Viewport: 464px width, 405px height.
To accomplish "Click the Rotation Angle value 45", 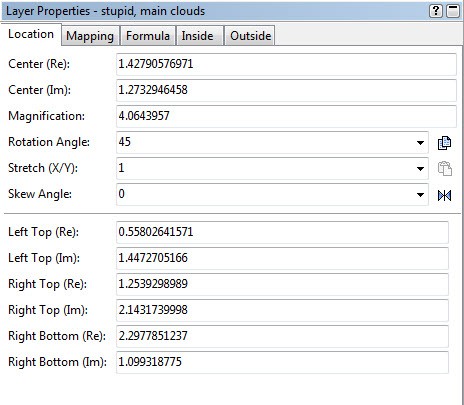I will tap(124, 142).
